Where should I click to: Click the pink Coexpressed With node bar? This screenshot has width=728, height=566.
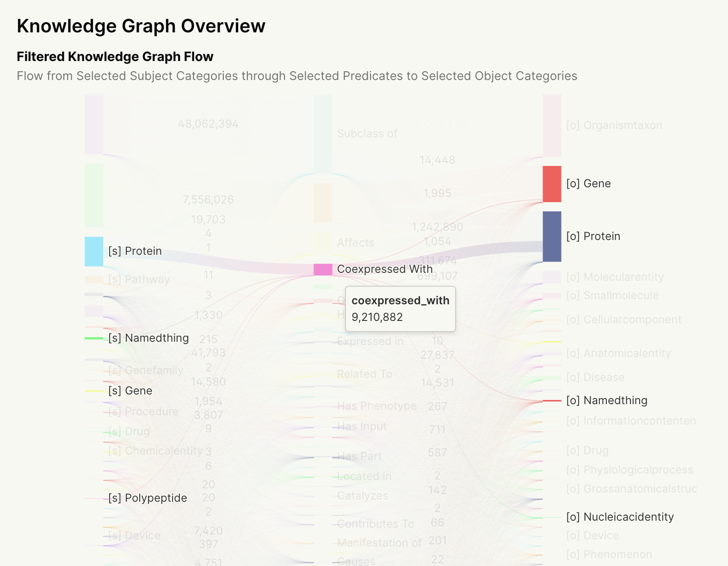(323, 270)
